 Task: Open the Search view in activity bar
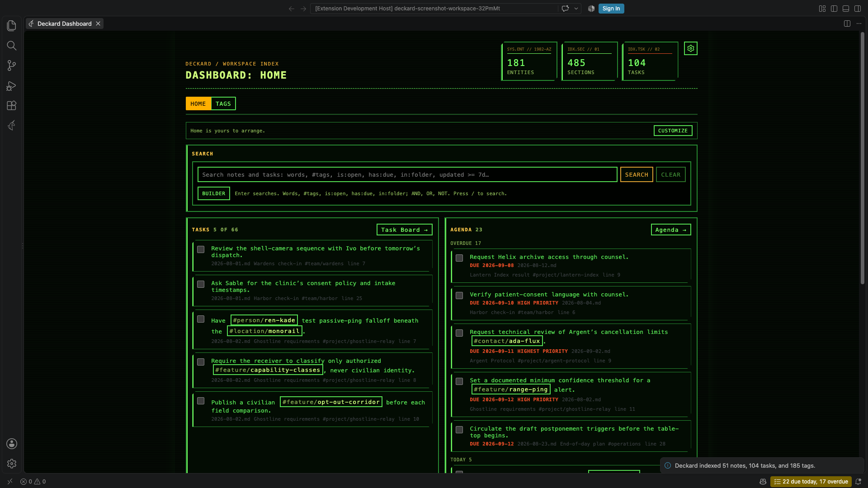point(12,46)
